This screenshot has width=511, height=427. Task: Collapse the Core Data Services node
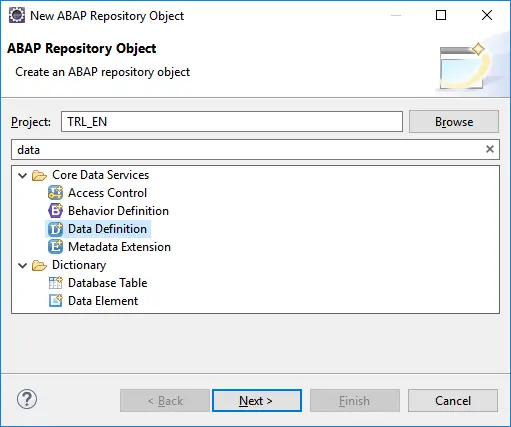(x=22, y=175)
